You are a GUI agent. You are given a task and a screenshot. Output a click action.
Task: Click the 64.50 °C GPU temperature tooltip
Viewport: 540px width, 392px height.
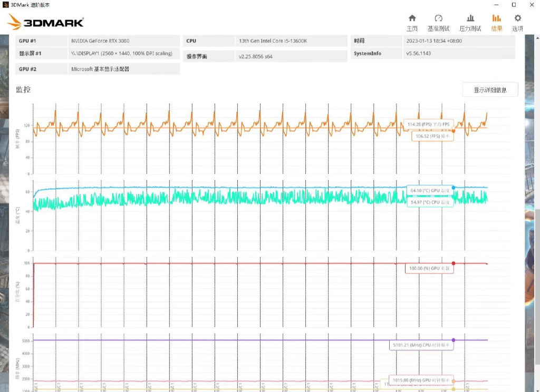tap(430, 190)
